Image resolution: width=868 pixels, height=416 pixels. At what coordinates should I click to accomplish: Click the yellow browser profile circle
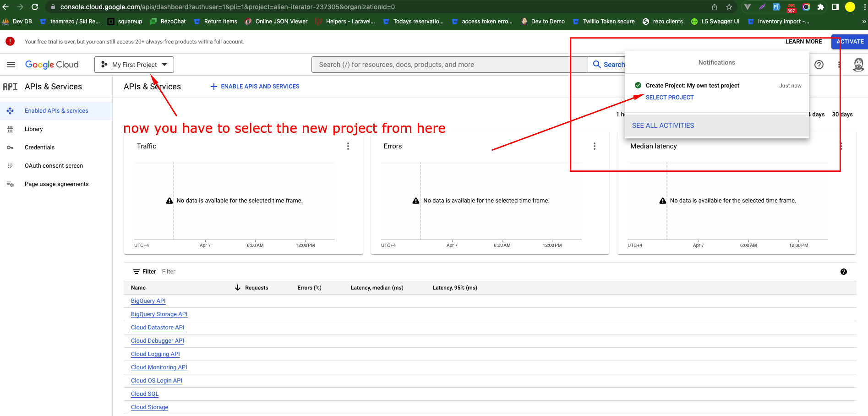[x=850, y=7]
